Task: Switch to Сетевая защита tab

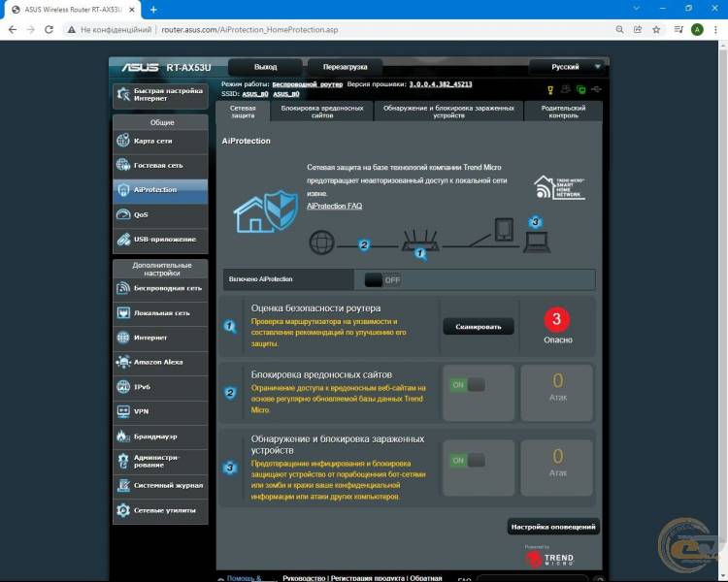Action: click(x=243, y=112)
